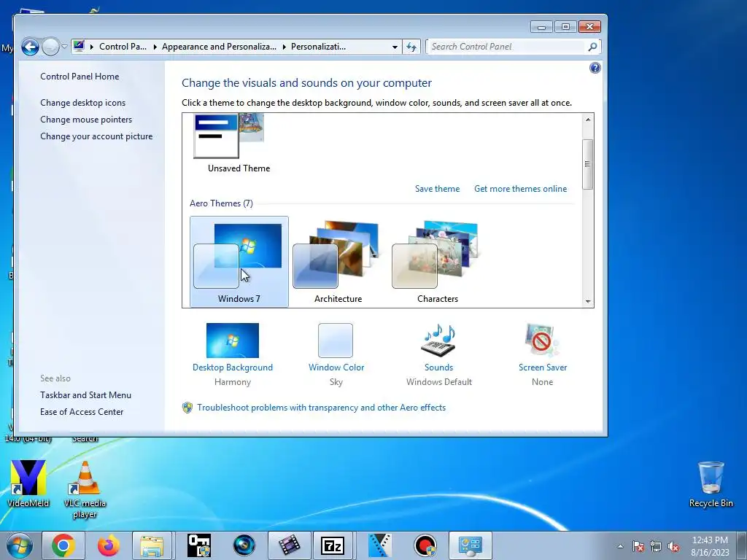Focus the Search Control Panel field
The width and height of the screenshot is (747, 560).
click(x=506, y=47)
